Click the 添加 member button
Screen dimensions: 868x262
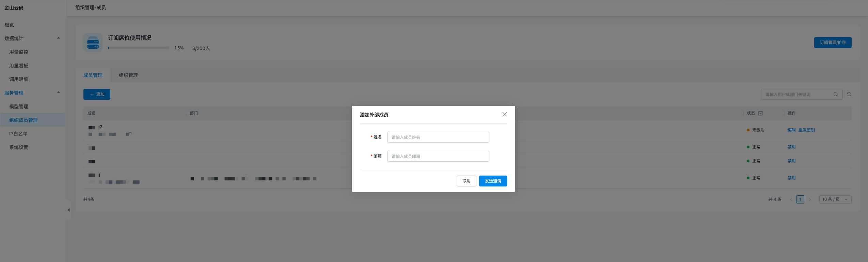(97, 94)
